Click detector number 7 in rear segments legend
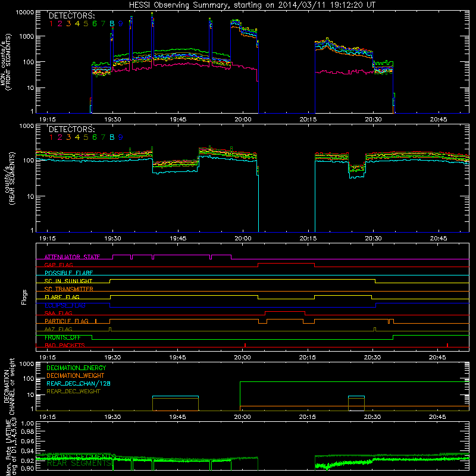This screenshot has width=476, height=476. (x=103, y=137)
